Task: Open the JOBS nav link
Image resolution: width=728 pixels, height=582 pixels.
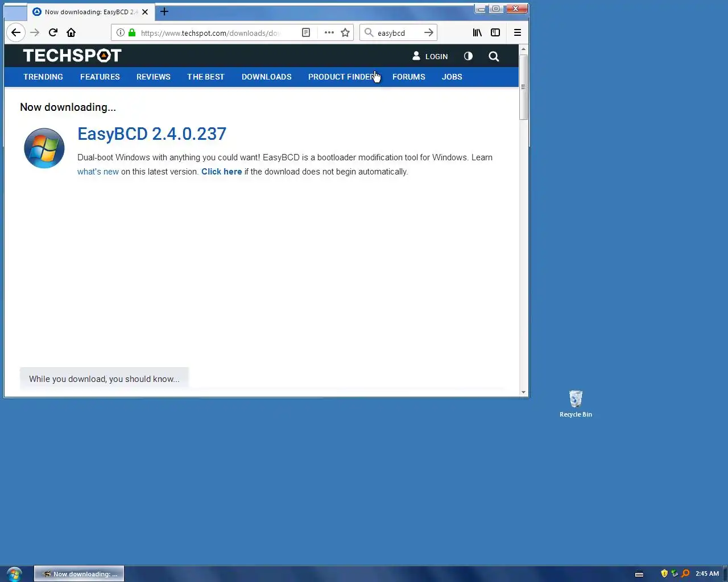Action: coord(452,77)
